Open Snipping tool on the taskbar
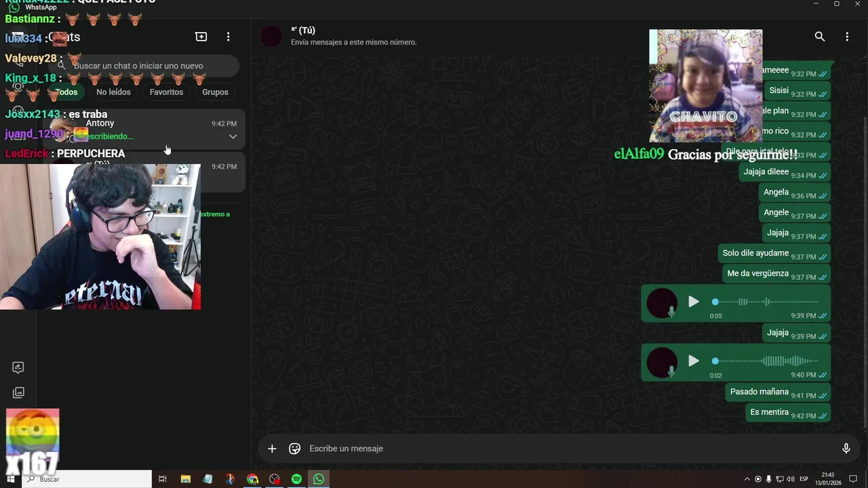 coord(230,479)
